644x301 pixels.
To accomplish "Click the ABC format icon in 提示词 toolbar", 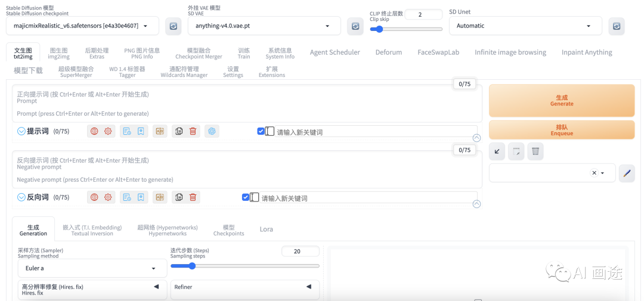I will (160, 131).
